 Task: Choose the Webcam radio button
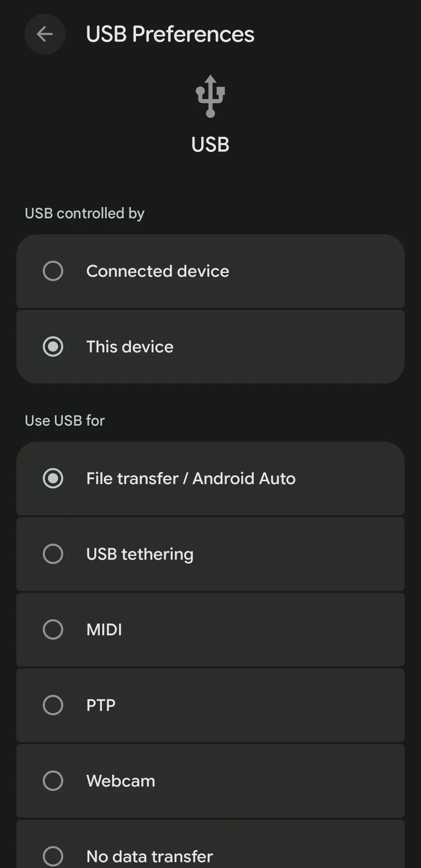53,781
